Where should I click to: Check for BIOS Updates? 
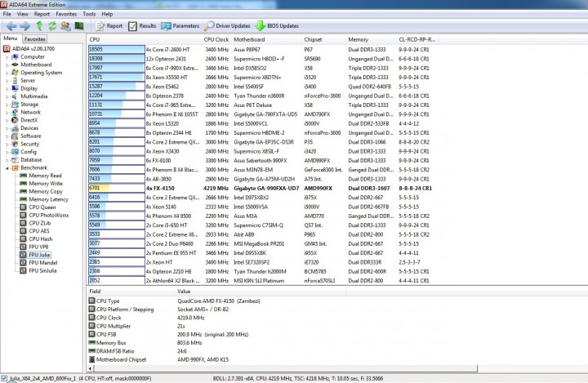coord(277,26)
